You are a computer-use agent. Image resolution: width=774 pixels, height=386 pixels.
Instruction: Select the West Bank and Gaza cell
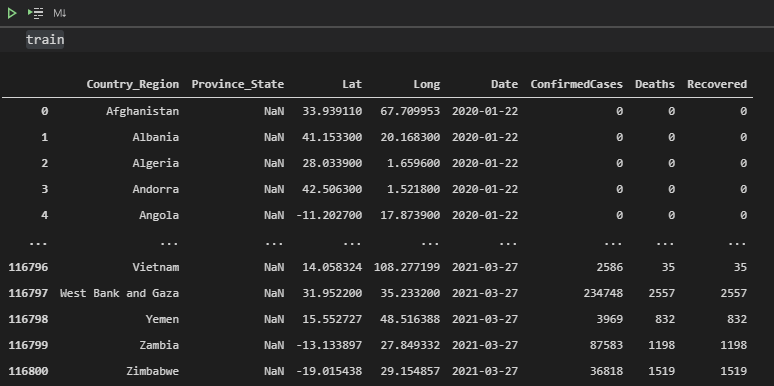[x=119, y=293]
